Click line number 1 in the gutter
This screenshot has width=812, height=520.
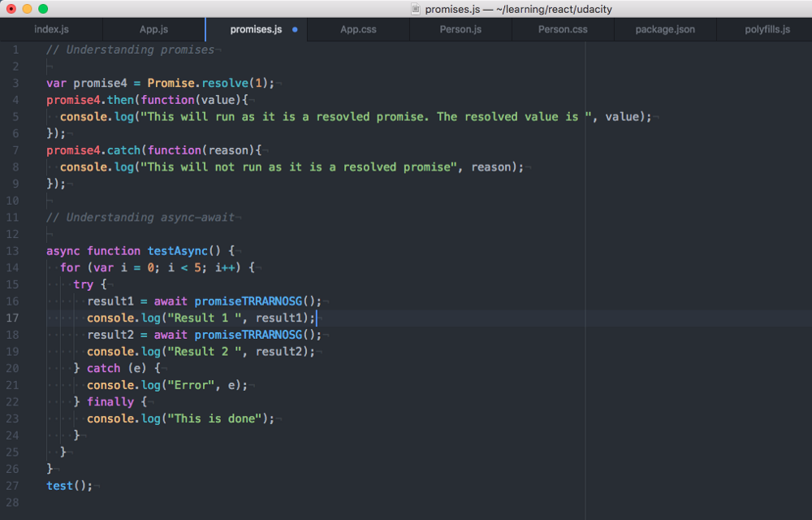click(x=17, y=50)
